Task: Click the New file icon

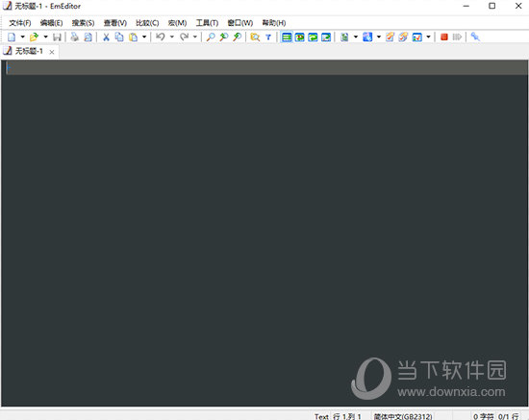Action: [x=12, y=37]
